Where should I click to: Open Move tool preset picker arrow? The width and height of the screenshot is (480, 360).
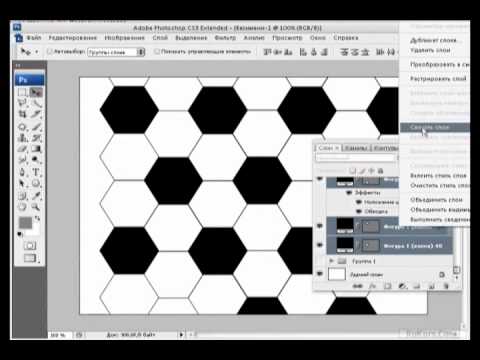pos(37,52)
